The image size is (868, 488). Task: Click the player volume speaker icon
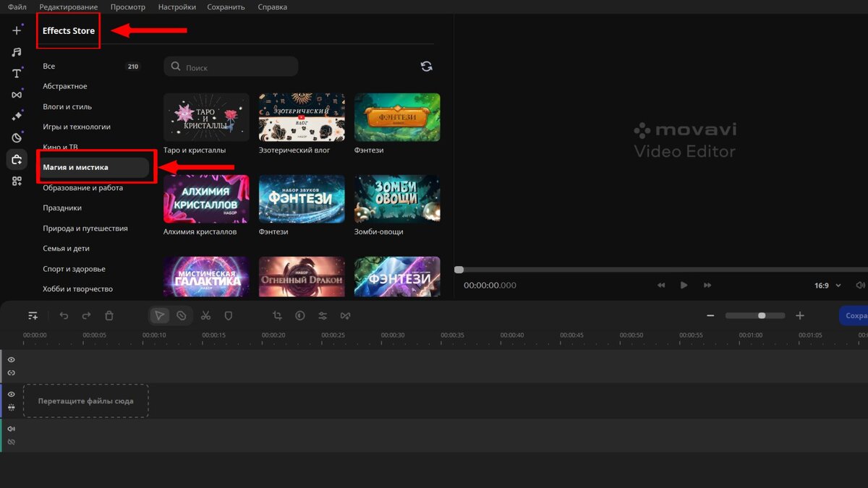(860, 286)
